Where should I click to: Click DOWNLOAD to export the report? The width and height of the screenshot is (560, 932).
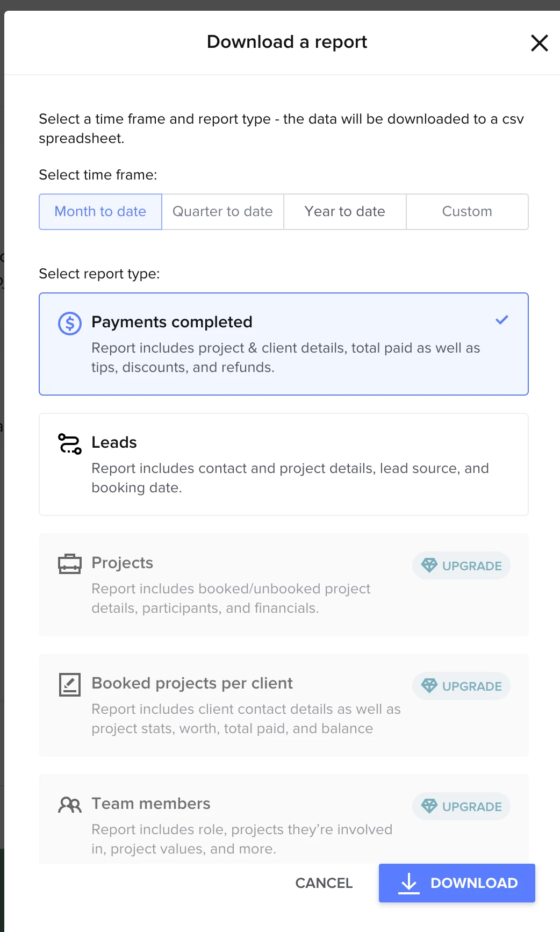pos(457,883)
